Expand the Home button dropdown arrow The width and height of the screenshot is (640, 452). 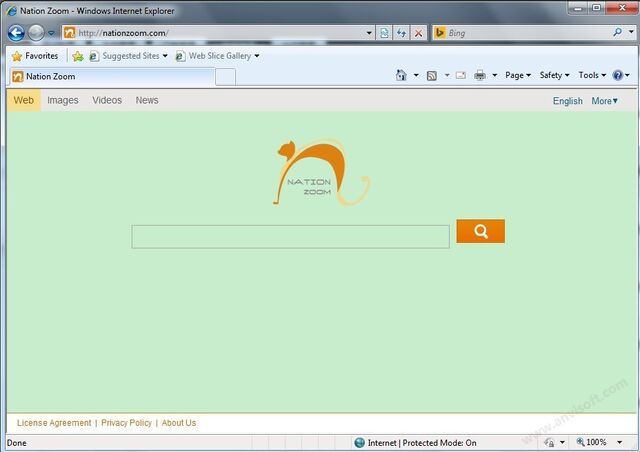[x=416, y=75]
